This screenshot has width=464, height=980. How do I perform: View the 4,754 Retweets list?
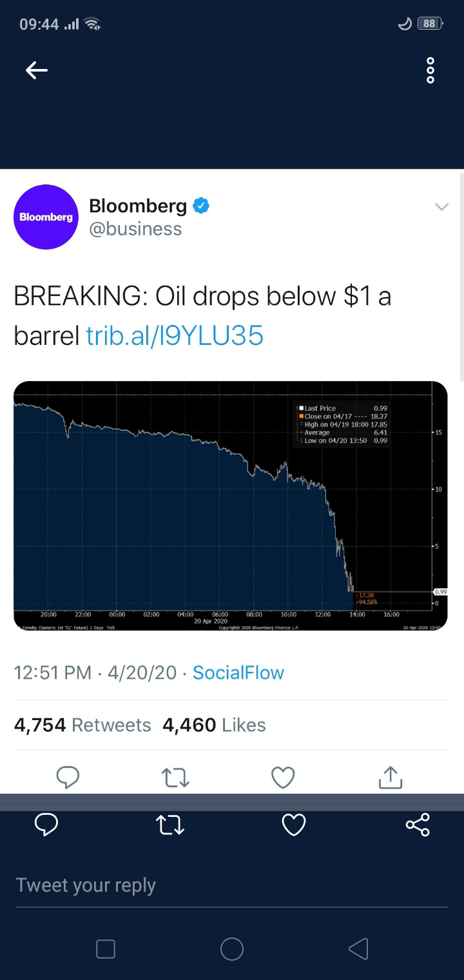click(82, 725)
